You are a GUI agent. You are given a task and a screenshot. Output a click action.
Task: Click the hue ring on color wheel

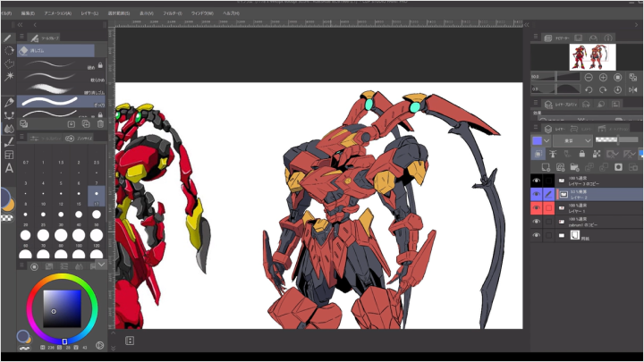[x=62, y=277]
